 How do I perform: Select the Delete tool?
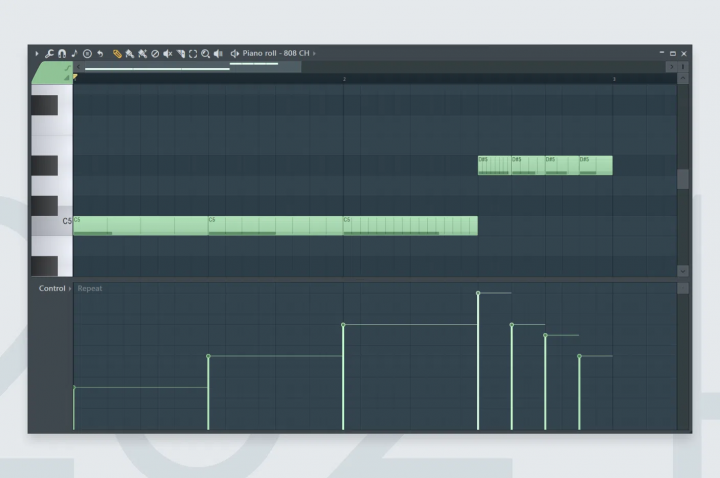coord(155,54)
